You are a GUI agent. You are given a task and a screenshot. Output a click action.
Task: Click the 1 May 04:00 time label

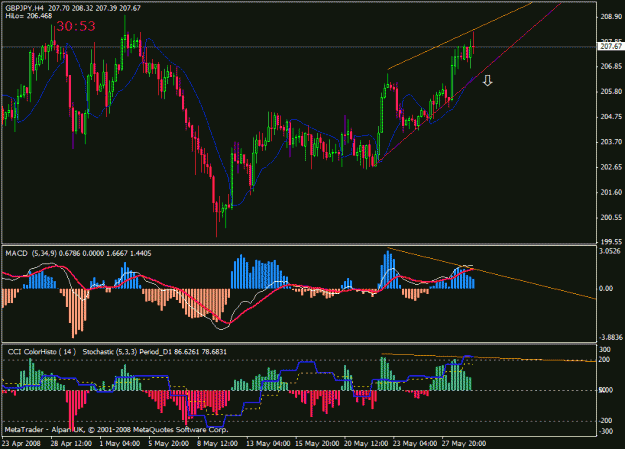coord(120,443)
